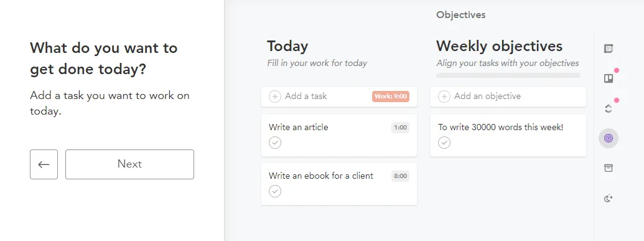Click the Add an objective field
This screenshot has width=644, height=241.
click(508, 97)
